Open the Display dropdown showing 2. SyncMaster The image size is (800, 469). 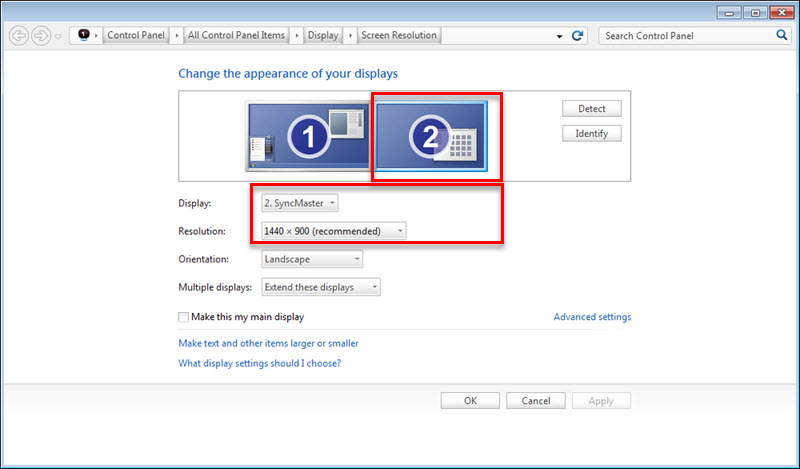click(x=299, y=203)
